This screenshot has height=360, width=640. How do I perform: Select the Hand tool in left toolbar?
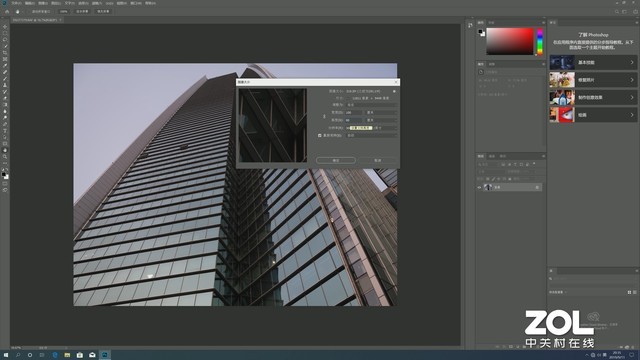point(5,150)
